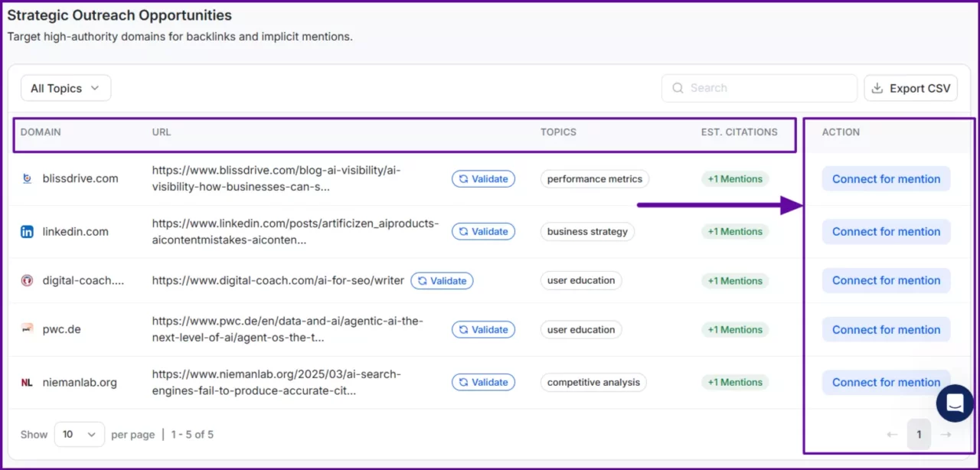
Task: Open the All Topics dropdown
Action: [65, 87]
